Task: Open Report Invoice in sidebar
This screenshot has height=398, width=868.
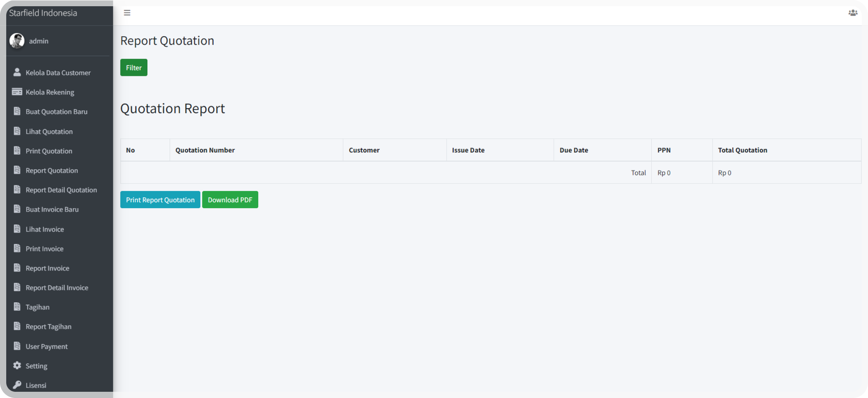Action: (47, 268)
